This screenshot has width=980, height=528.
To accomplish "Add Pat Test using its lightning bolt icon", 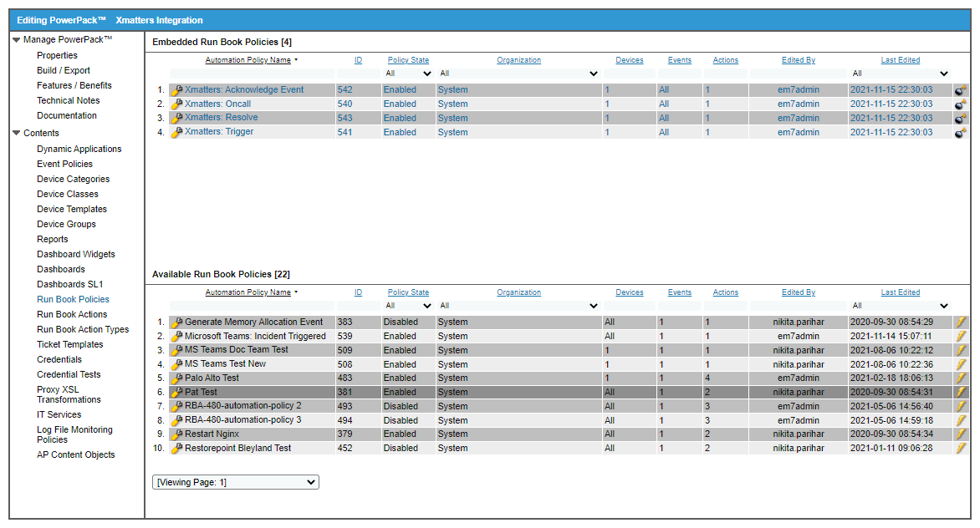I will [962, 393].
